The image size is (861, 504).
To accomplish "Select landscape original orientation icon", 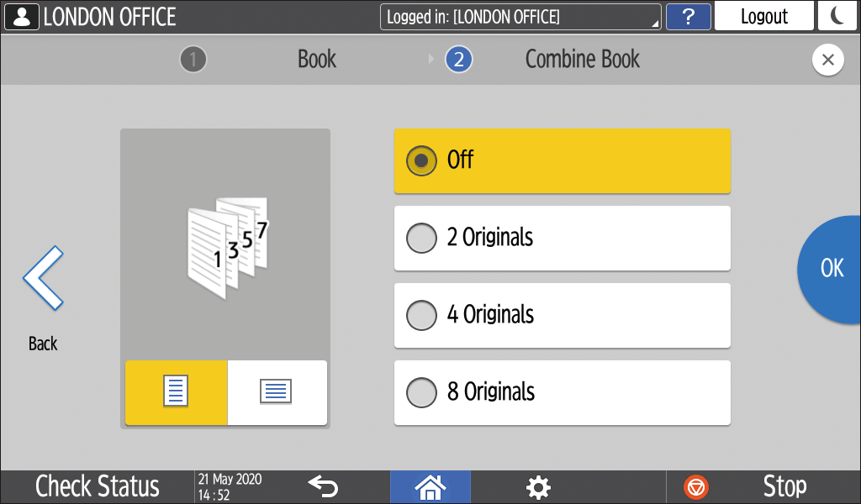I will click(277, 392).
